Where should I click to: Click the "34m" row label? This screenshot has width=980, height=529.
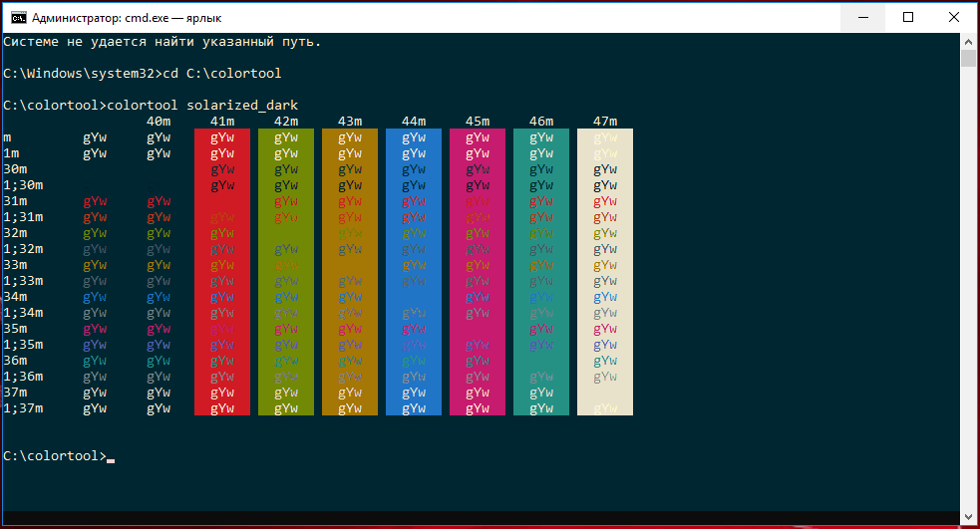coord(15,297)
